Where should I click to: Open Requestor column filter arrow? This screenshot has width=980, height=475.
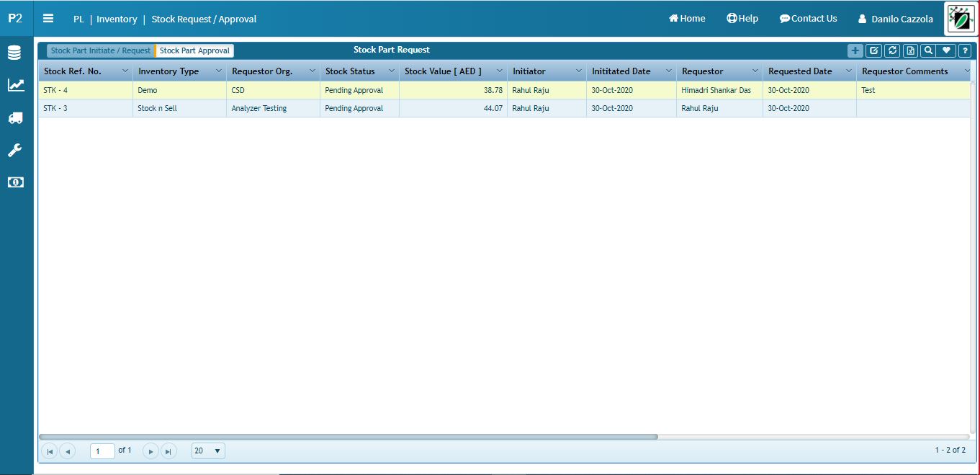click(755, 71)
